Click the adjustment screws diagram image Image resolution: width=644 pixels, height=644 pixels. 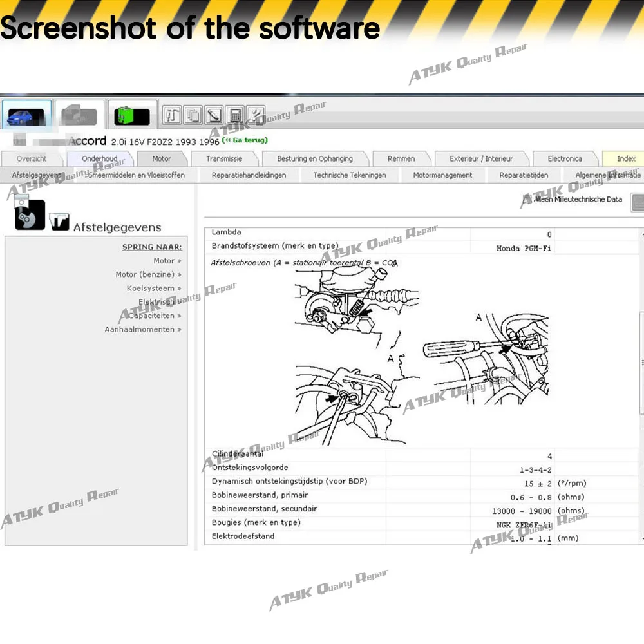pos(421,355)
